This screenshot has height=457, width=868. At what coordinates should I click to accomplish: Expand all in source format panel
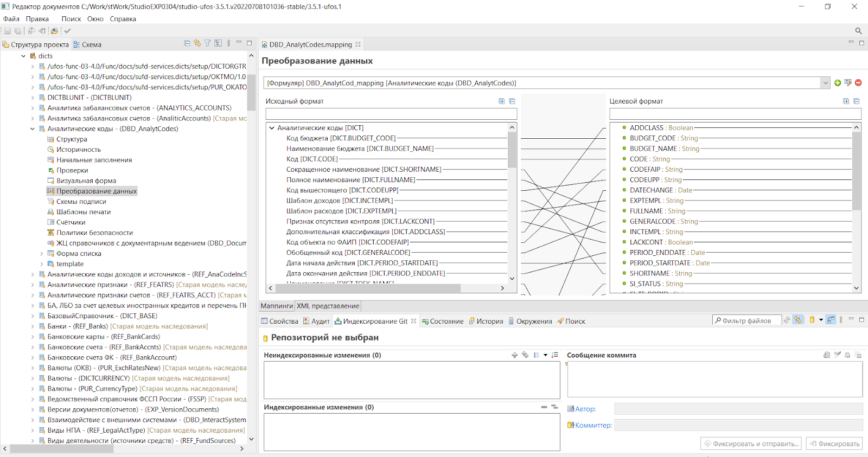[x=502, y=101]
